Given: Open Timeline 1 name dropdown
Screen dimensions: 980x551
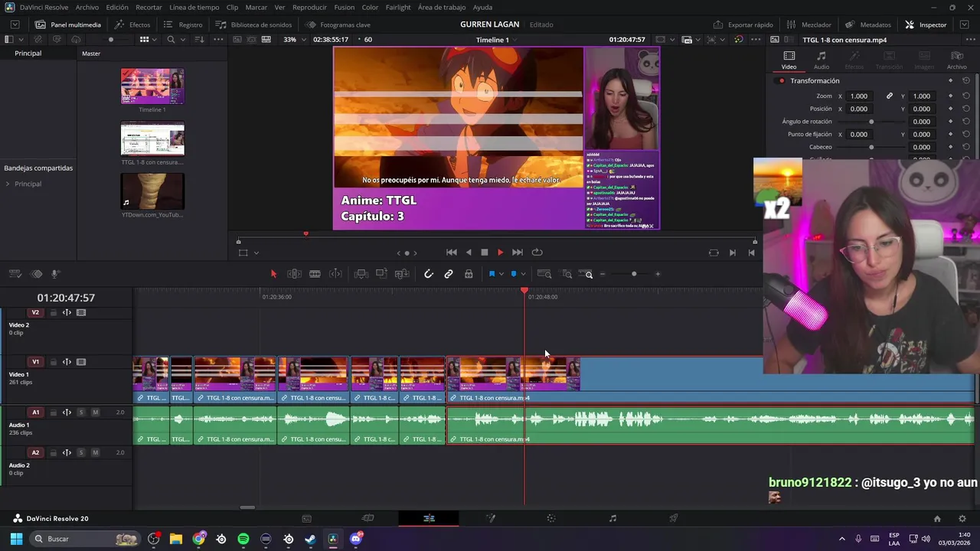Looking at the screenshot, I should pos(495,40).
